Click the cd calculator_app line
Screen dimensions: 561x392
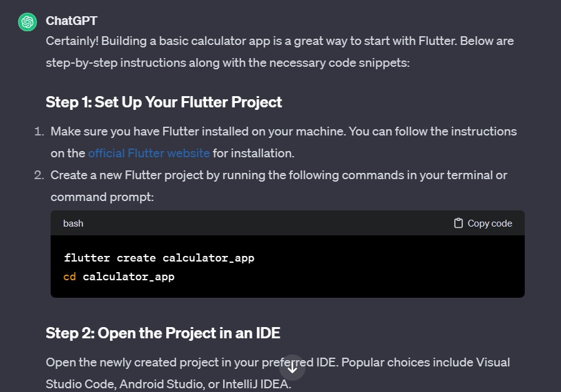click(x=119, y=277)
